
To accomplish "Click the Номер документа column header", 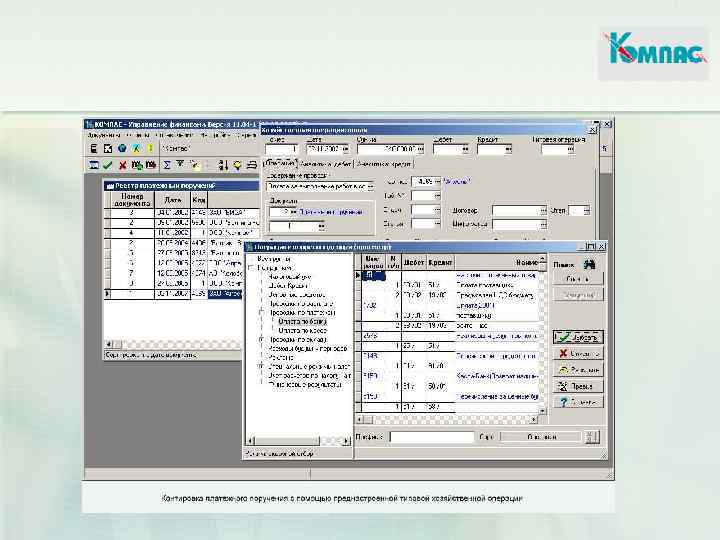I will [132, 200].
